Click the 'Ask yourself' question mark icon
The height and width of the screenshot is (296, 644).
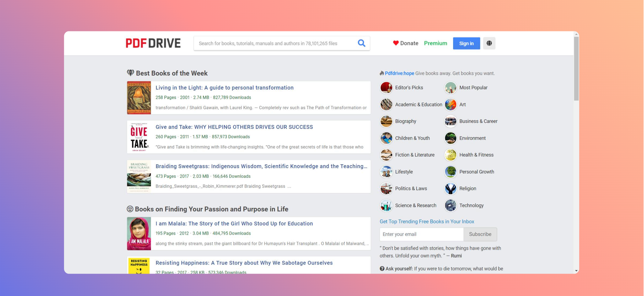coord(382,269)
